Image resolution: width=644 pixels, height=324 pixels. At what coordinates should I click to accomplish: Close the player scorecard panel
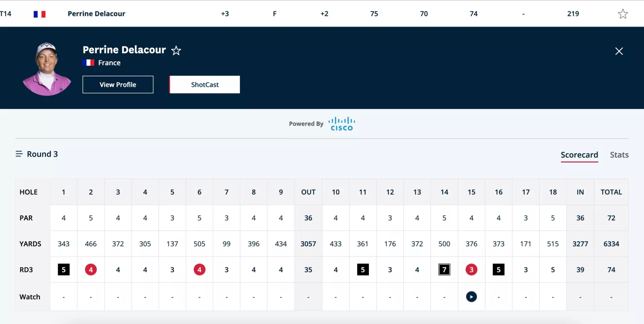(x=619, y=51)
